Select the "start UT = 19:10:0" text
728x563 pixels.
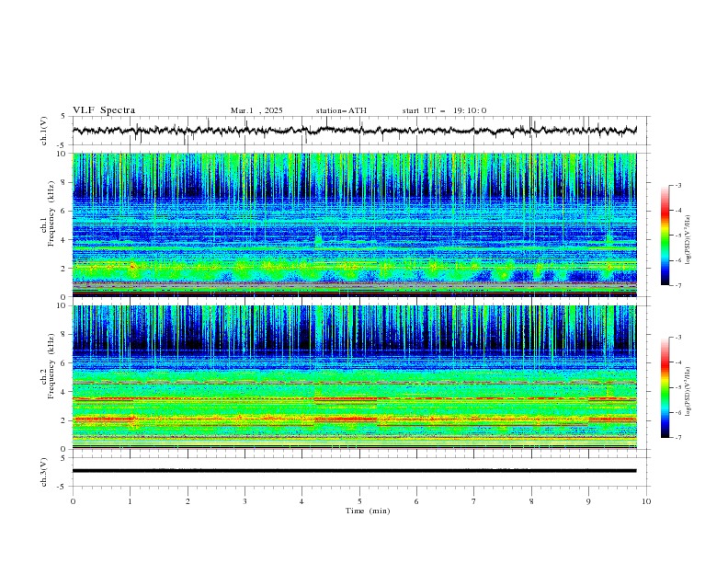444,110
